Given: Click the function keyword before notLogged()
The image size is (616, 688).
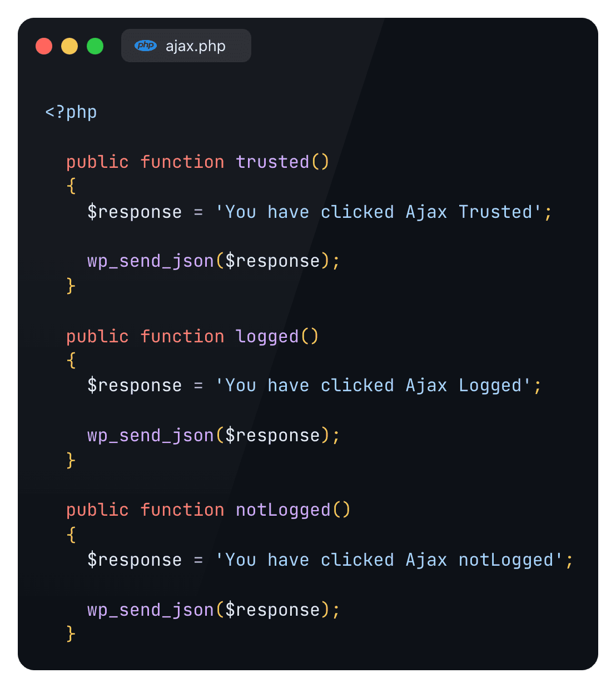Looking at the screenshot, I should tap(182, 510).
